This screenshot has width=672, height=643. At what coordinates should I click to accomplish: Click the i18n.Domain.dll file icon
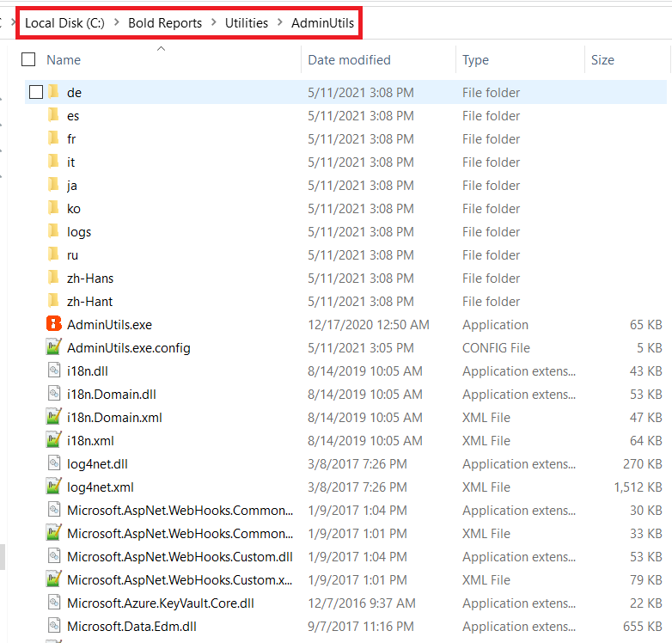tap(54, 393)
